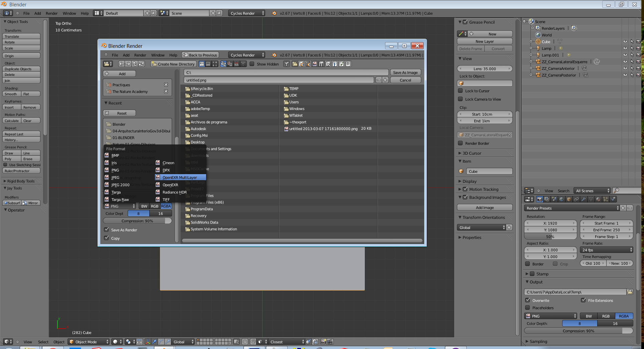Choose JPEG 2000 file format
The image size is (644, 349).
coord(120,185)
